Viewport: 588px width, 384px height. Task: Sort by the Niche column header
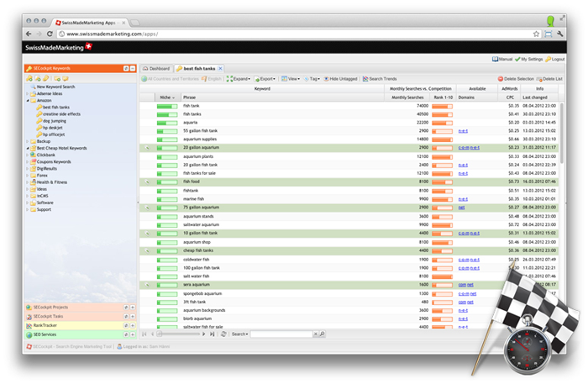167,97
